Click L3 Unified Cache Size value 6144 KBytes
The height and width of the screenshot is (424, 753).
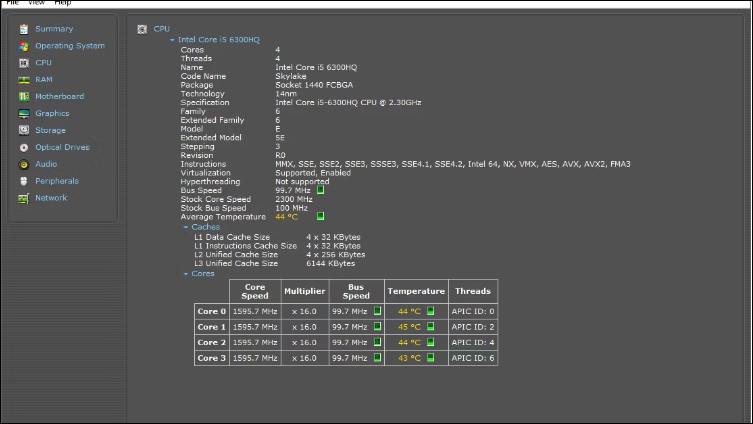pyautogui.click(x=330, y=263)
